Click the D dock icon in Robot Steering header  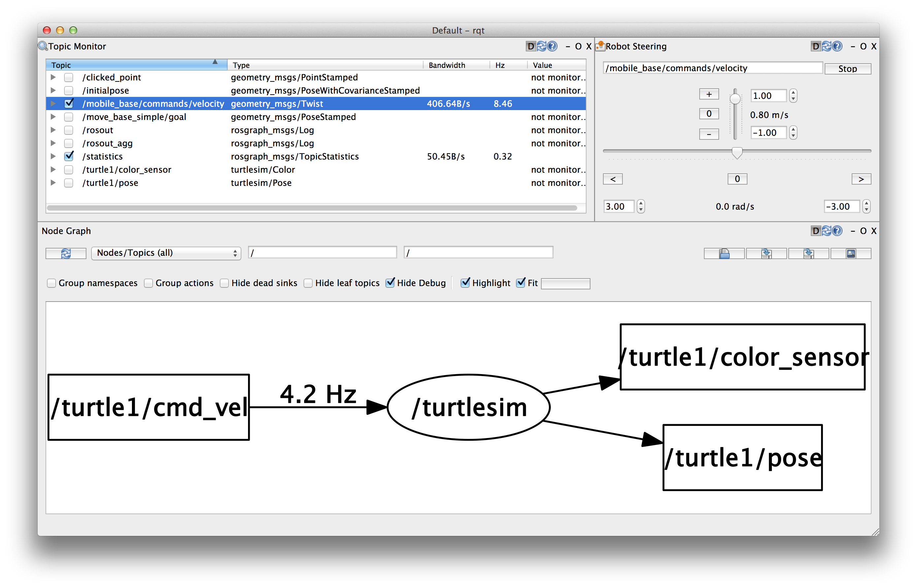[x=816, y=46]
